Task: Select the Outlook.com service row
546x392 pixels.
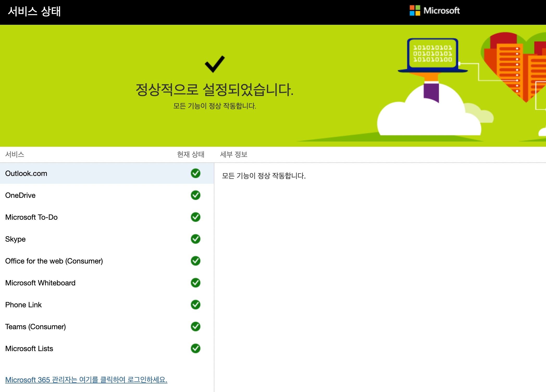Action: coord(107,173)
